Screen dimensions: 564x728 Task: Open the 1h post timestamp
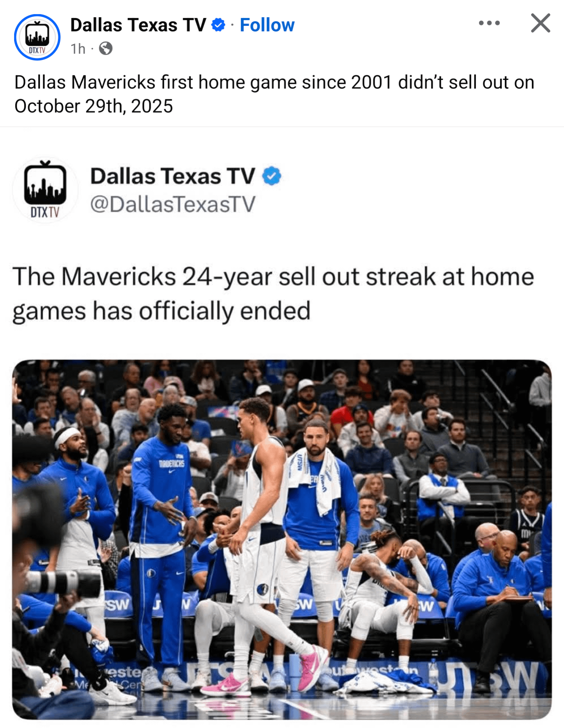[78, 49]
